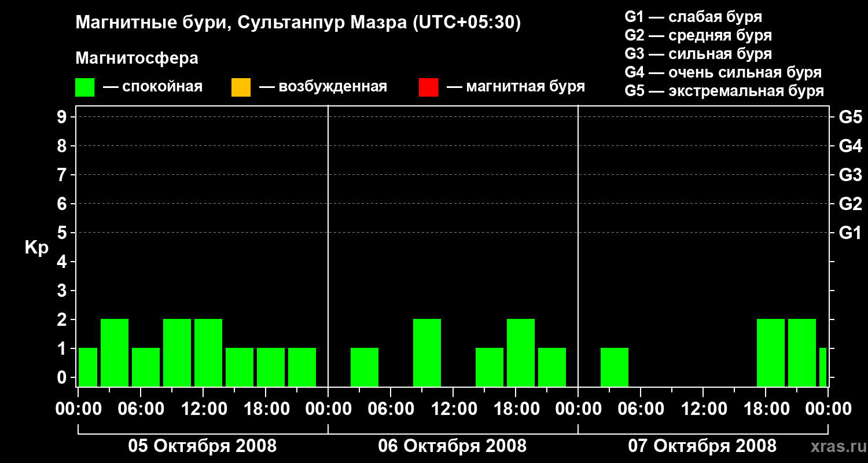868x463 pixels.
Task: Click the 18:00–21:00 bar on 07 October
Action: (771, 352)
